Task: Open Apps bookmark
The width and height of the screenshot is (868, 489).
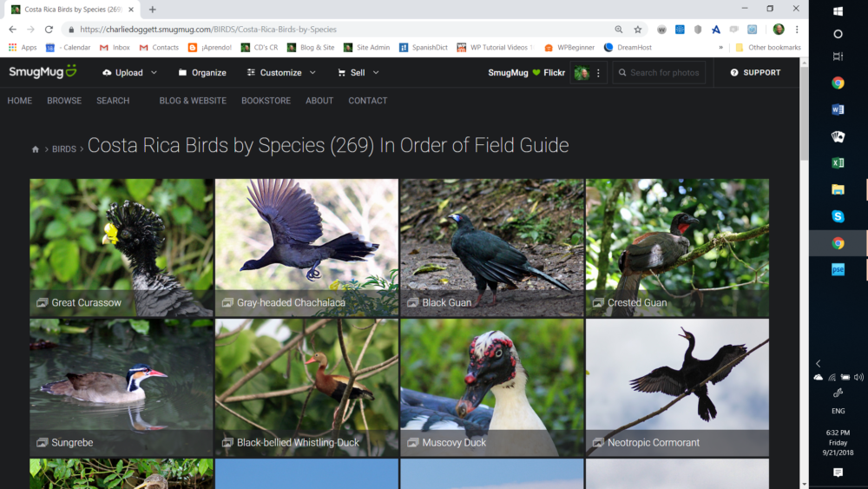Action: [23, 48]
